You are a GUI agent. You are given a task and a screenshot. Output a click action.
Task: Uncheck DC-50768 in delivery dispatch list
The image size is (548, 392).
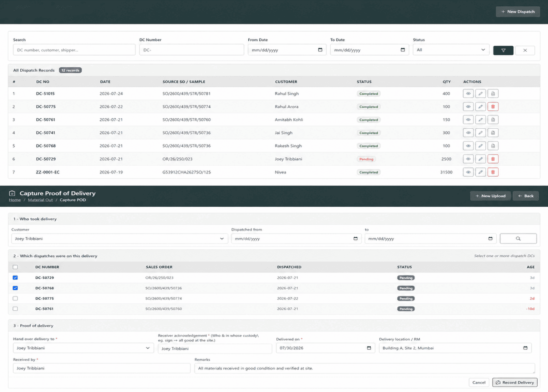[15, 288]
